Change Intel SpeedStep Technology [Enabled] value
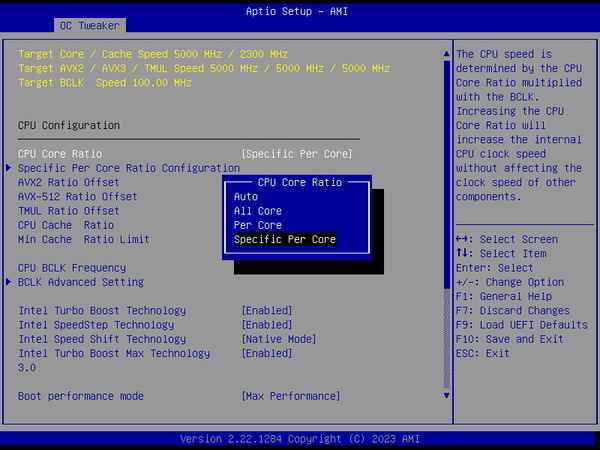Screen dimensions: 600x450 pyautogui.click(x=267, y=325)
